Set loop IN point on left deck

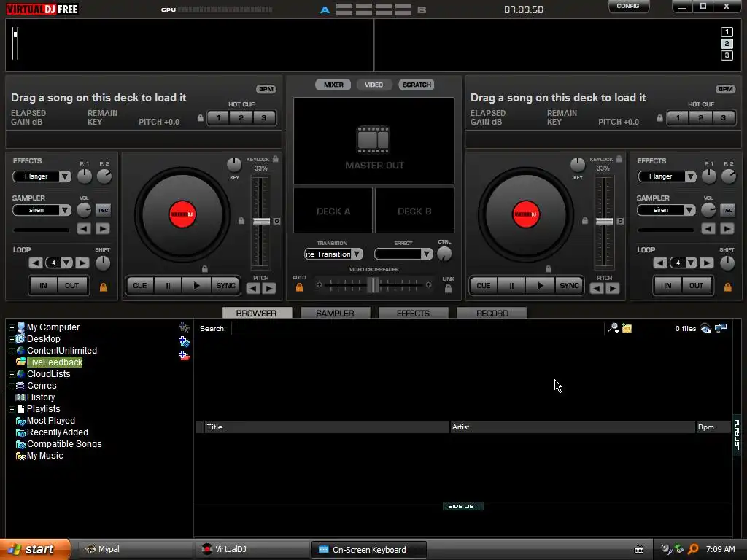click(43, 286)
